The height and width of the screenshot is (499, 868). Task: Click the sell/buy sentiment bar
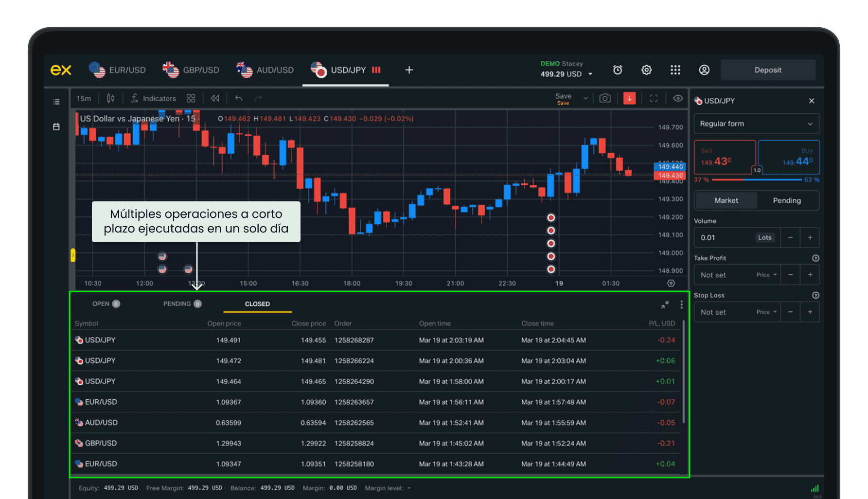click(757, 179)
